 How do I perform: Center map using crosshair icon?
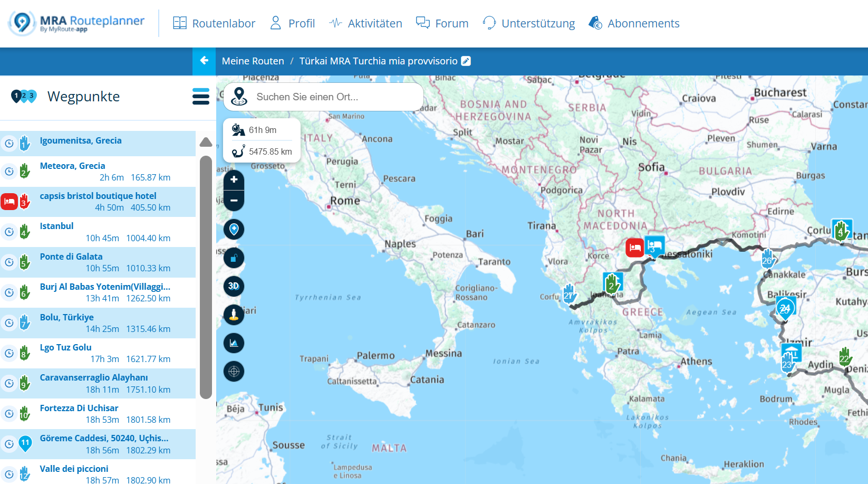click(x=234, y=372)
